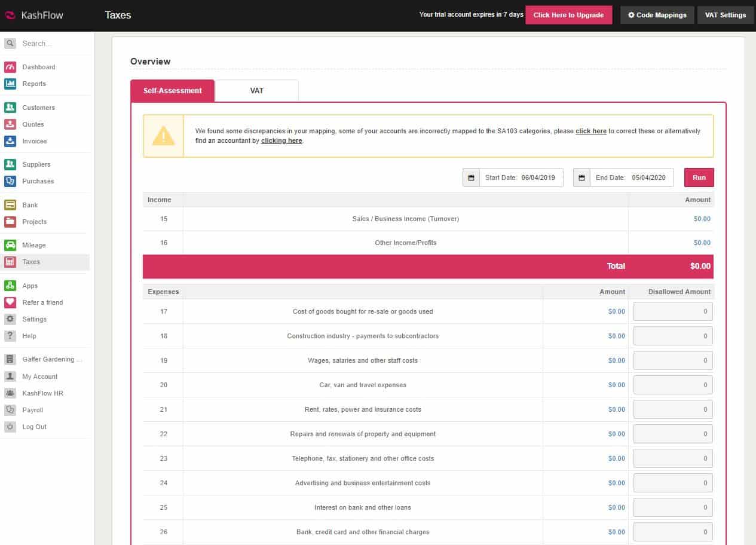
Task: Click the Log Out power icon
Action: [10, 427]
